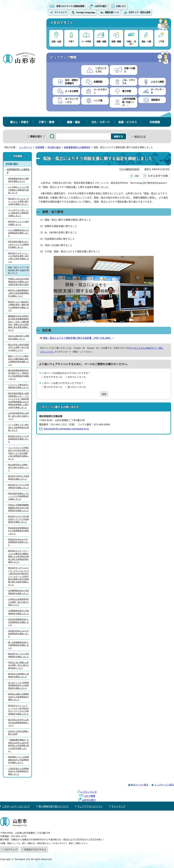Select 見つけやすかった radio option

pyautogui.click(x=43, y=387)
